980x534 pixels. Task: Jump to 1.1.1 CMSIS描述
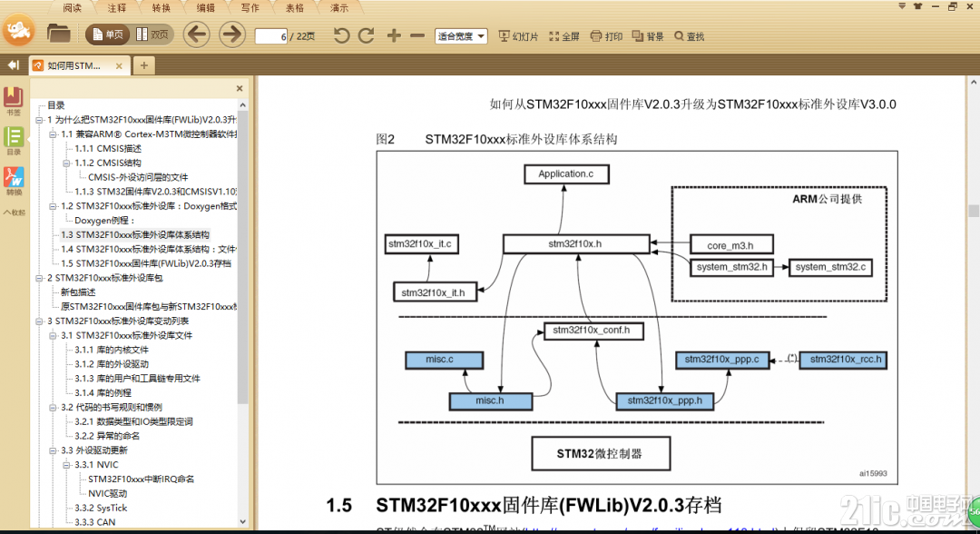point(108,149)
